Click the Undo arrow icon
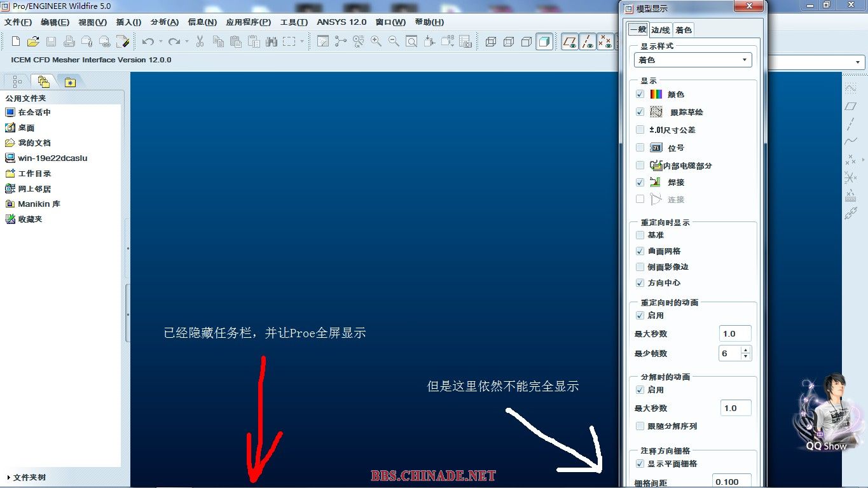Image resolution: width=868 pixels, height=488 pixels. (x=148, y=41)
